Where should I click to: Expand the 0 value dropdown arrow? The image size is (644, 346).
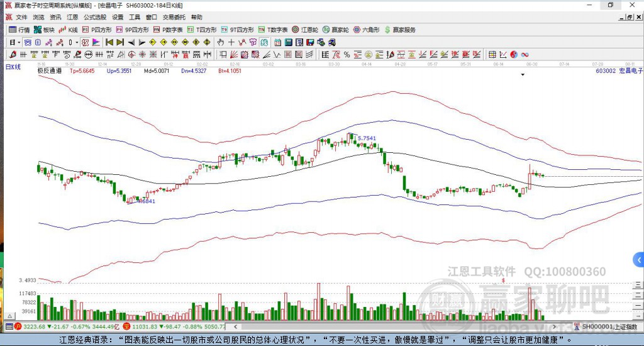tap(77, 42)
